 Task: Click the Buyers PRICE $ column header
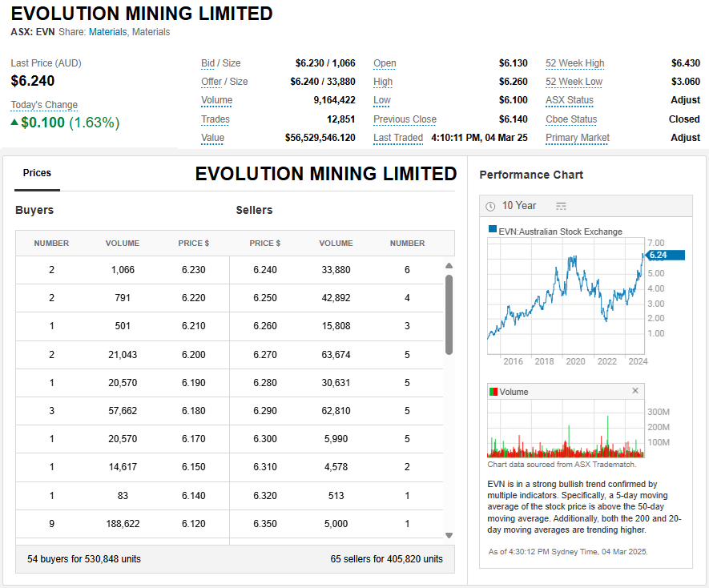pos(193,243)
